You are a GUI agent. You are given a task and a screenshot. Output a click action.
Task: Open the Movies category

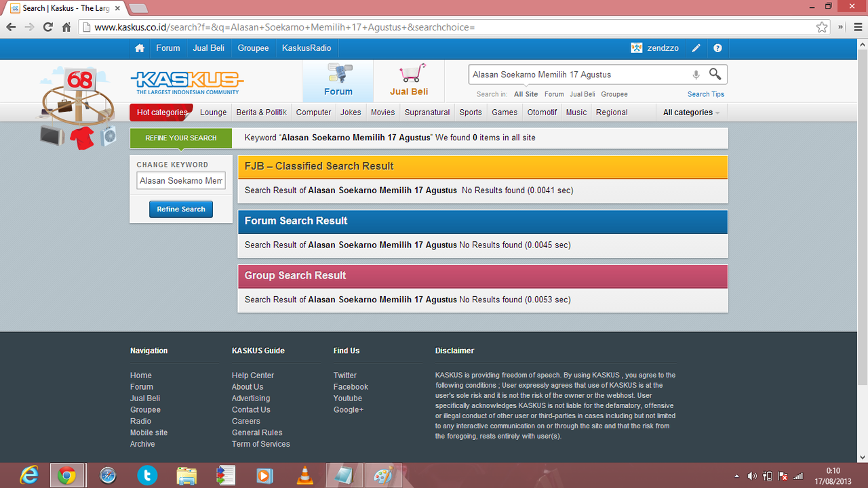pyautogui.click(x=383, y=113)
